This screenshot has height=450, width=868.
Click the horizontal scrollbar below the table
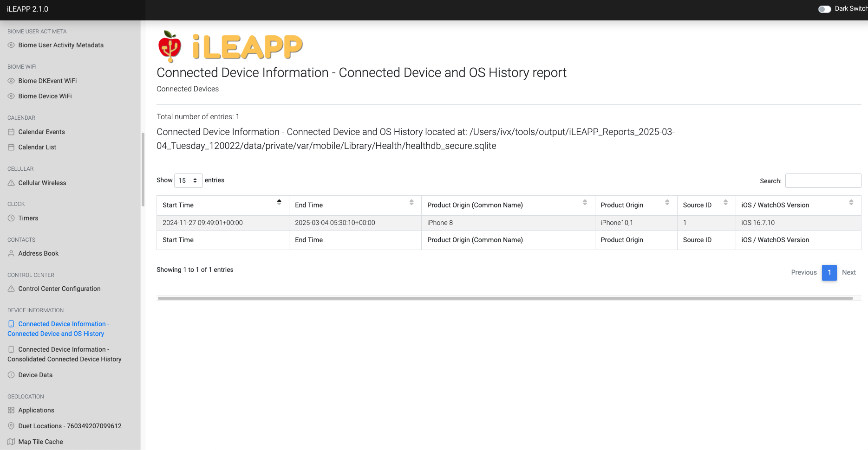[505, 298]
